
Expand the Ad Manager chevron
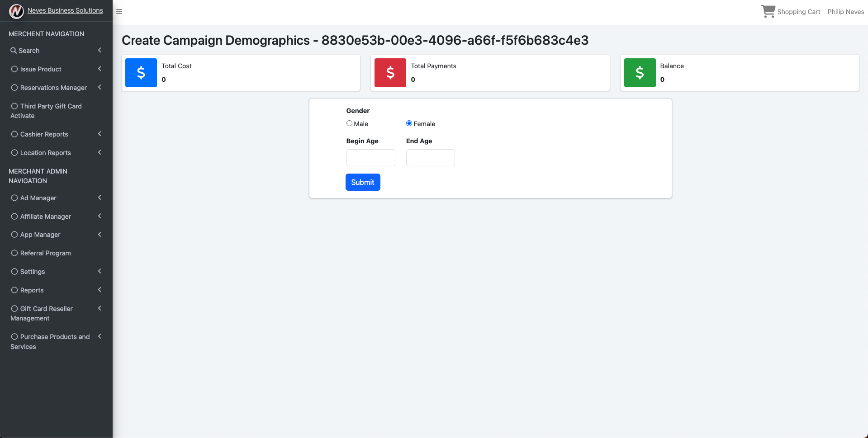tap(100, 198)
